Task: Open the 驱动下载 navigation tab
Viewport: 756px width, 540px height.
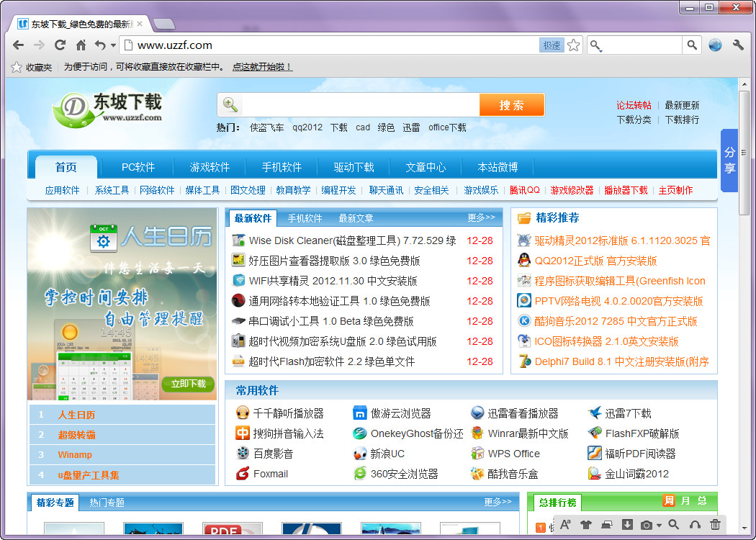Action: tap(354, 167)
